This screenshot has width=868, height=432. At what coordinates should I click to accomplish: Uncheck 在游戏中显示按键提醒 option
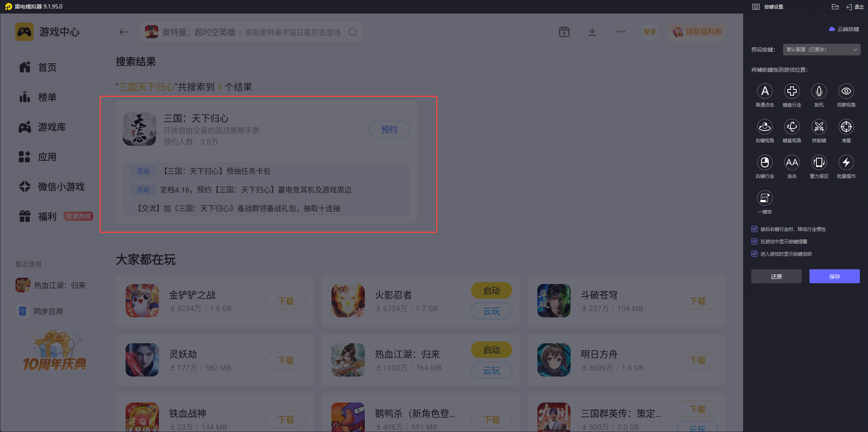coord(754,241)
